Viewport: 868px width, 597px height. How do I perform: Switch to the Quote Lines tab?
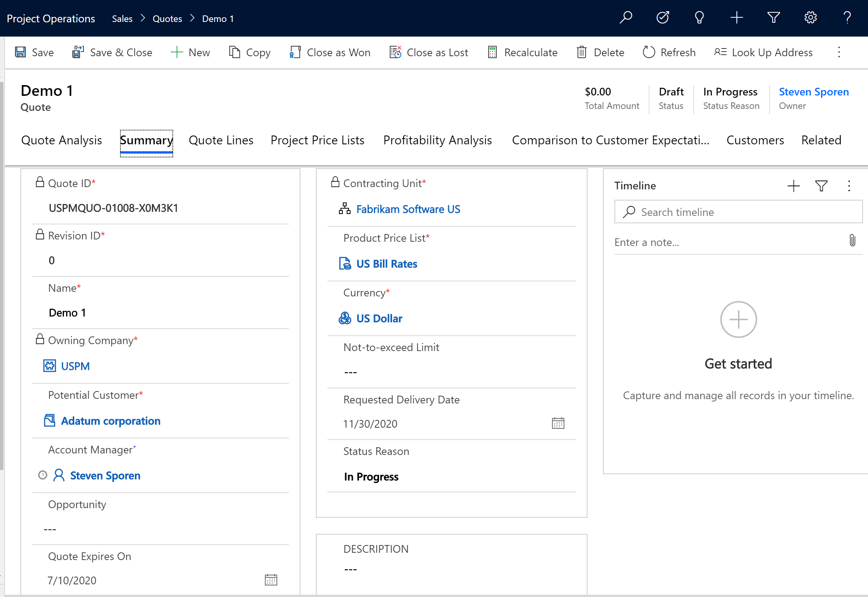click(220, 140)
